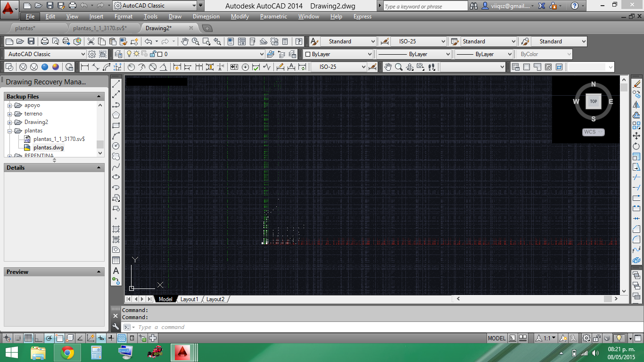This screenshot has width=644, height=362.
Task: Select the Circle draw tool
Action: coord(116,146)
